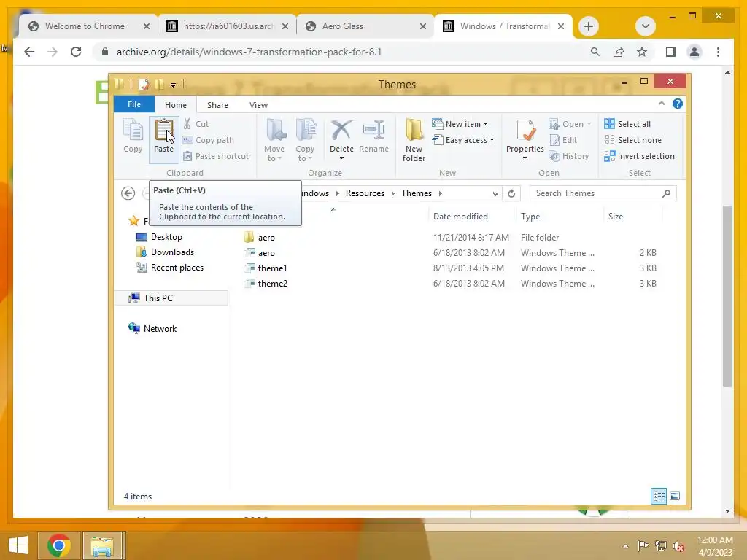Click Select all in the ribbon
The height and width of the screenshot is (560, 747).
(627, 124)
